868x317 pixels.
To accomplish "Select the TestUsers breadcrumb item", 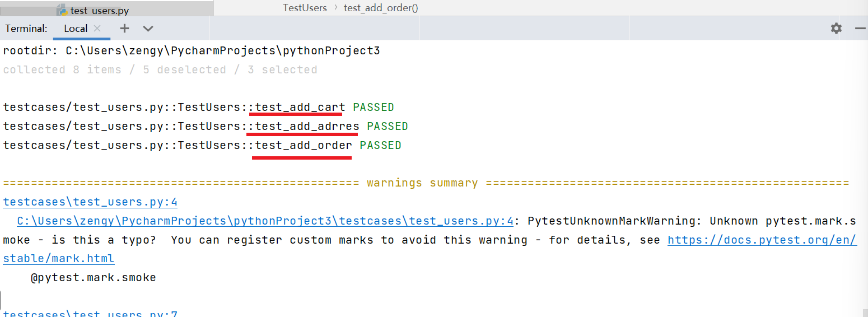I will tap(305, 7).
